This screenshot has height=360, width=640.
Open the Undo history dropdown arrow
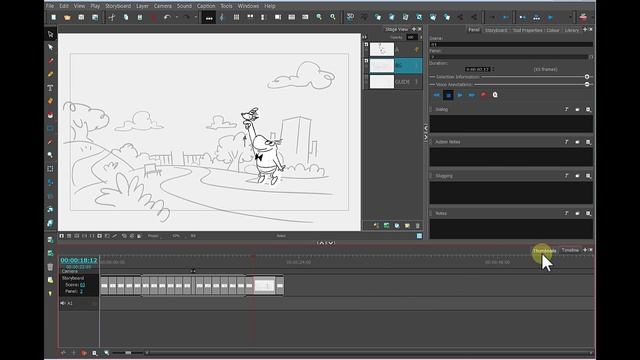pyautogui.click(x=176, y=17)
